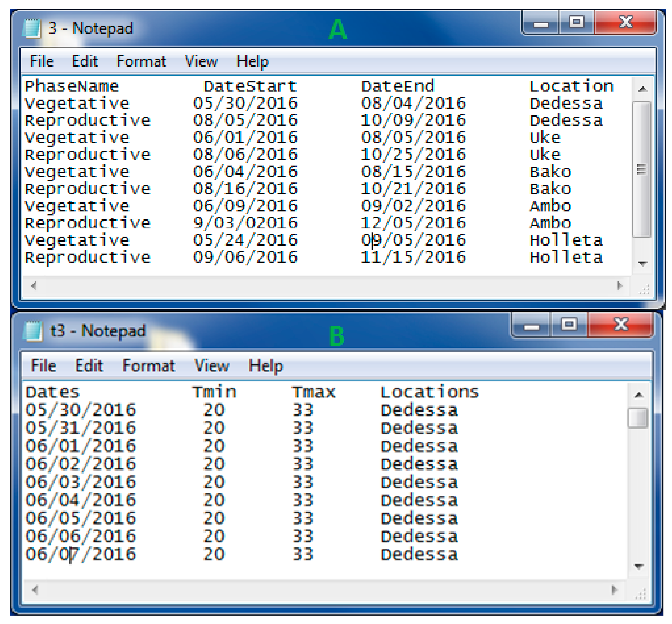Close the 3 - Notepad window
This screenshot has height=624, width=672.
point(626,23)
